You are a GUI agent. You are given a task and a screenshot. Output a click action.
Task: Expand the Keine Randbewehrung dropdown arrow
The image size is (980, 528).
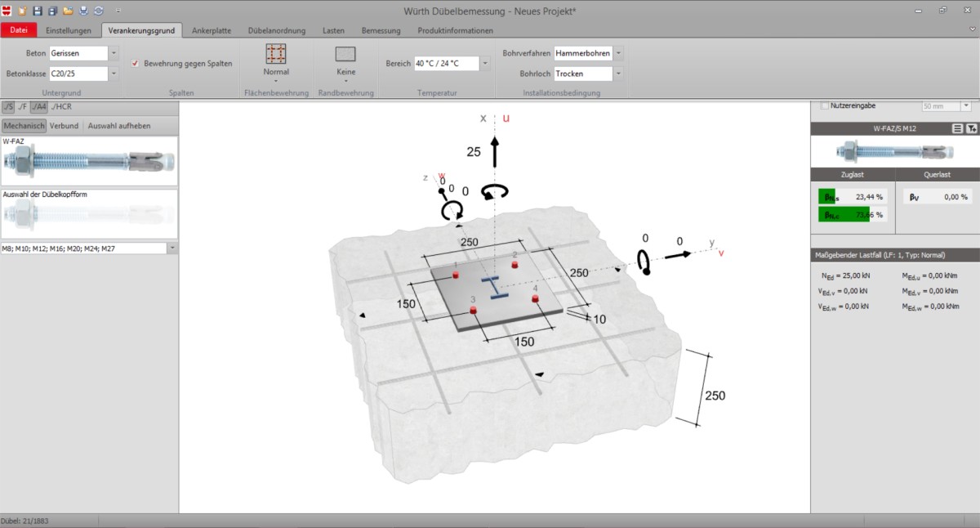pyautogui.click(x=345, y=81)
